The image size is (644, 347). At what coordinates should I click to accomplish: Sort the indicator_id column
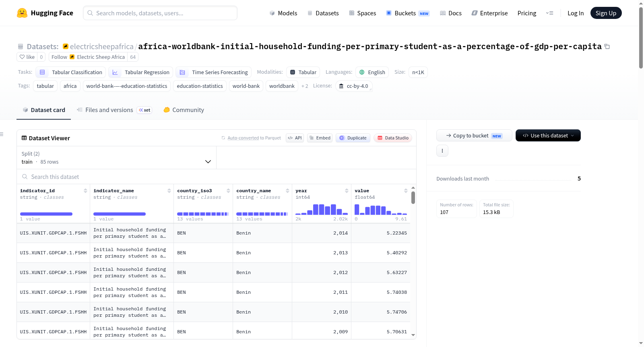point(85,191)
